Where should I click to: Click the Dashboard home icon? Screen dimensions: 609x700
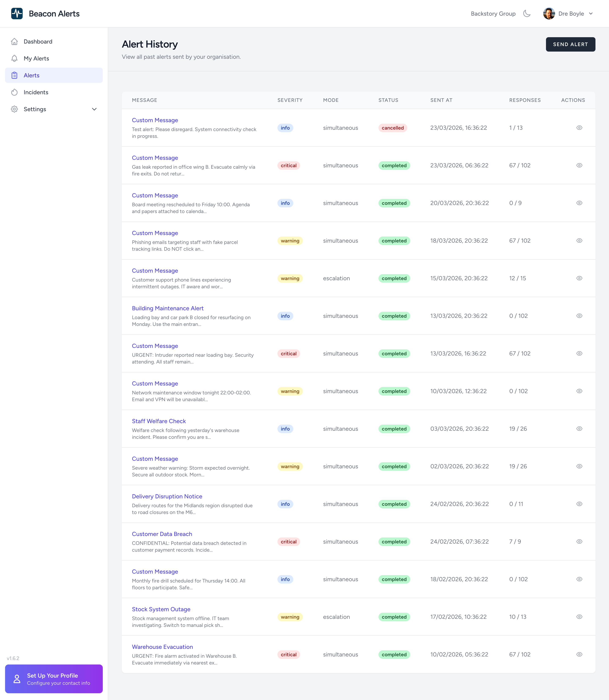pos(14,41)
